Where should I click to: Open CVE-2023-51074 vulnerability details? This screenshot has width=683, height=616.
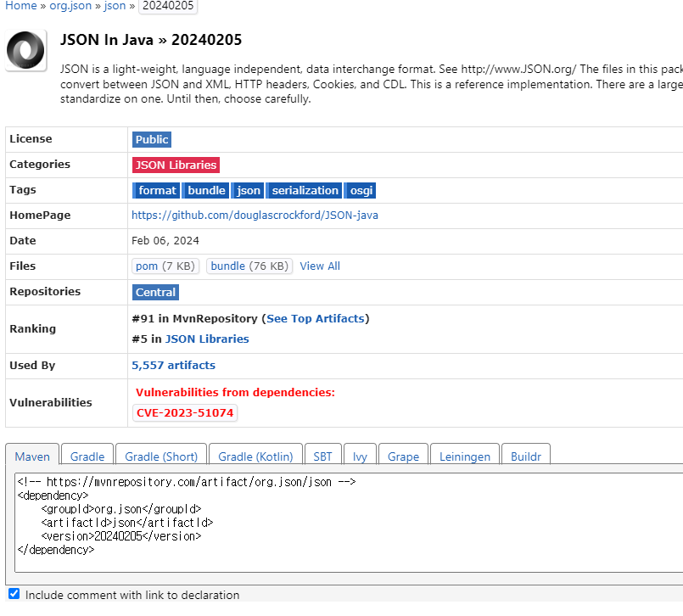pyautogui.click(x=185, y=413)
